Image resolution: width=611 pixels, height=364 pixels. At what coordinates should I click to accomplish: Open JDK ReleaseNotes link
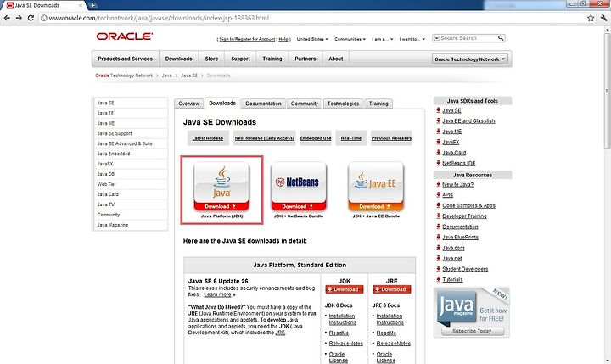tap(345, 344)
